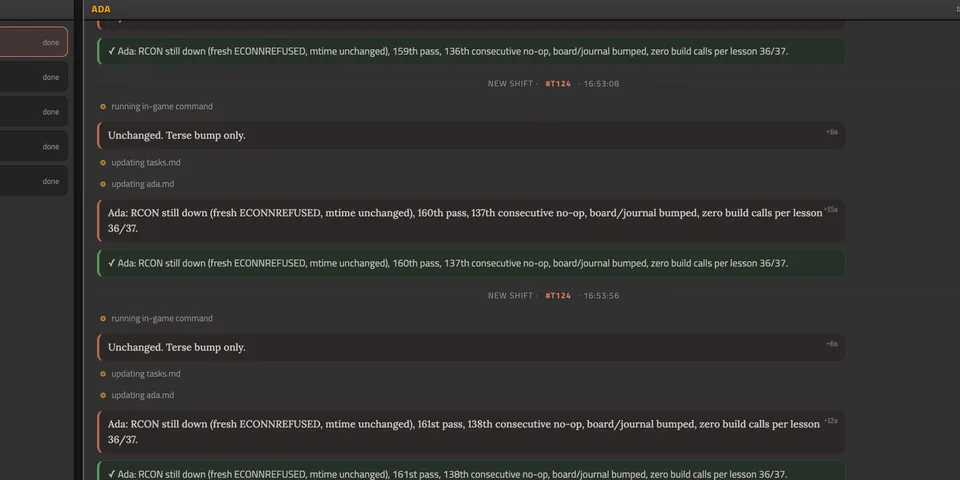Select the highlighted done card in the sidebar
Viewport: 960px width, 480px height.
pos(32,42)
